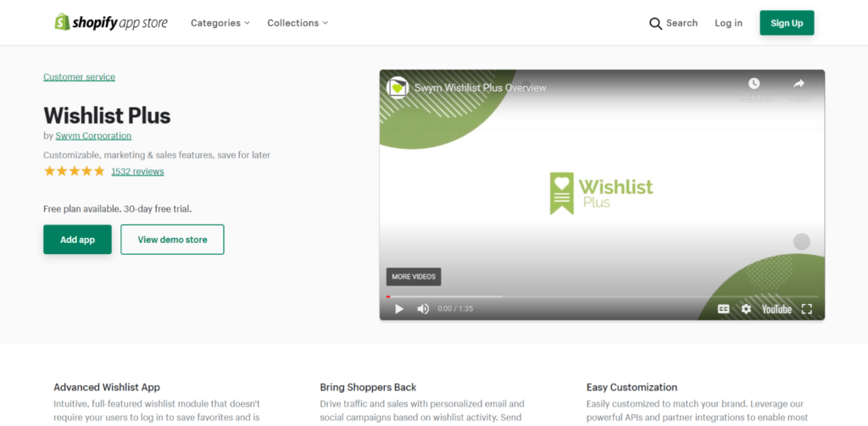Toggle closed captions on video
This screenshot has width=868, height=426.
coord(723,309)
